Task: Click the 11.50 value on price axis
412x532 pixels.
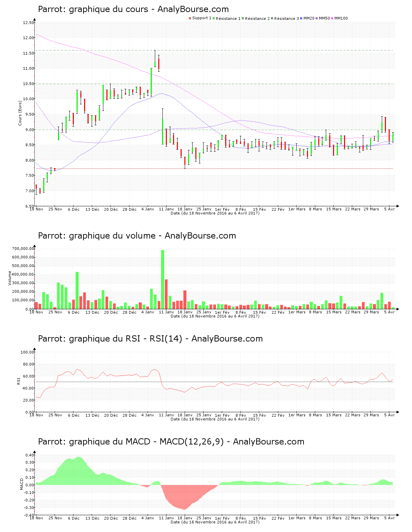Action: pos(28,53)
